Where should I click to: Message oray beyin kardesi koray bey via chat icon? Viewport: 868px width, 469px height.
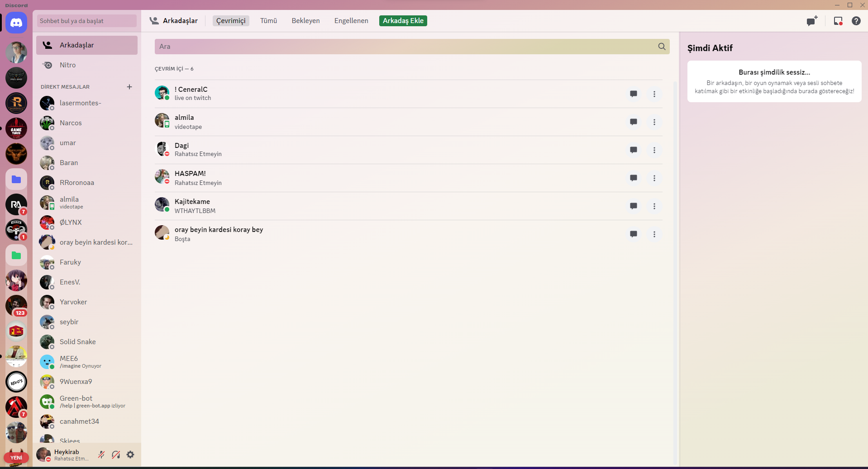coord(634,234)
